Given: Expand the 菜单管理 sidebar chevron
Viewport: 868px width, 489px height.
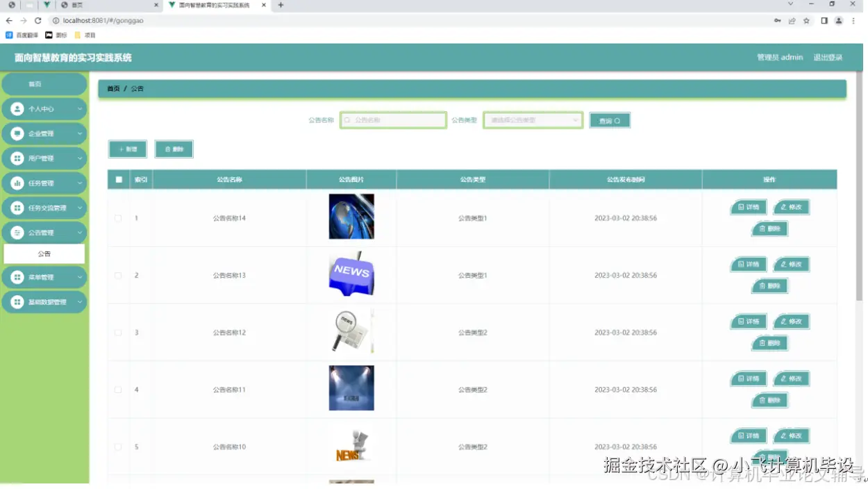Looking at the screenshot, I should [79, 277].
